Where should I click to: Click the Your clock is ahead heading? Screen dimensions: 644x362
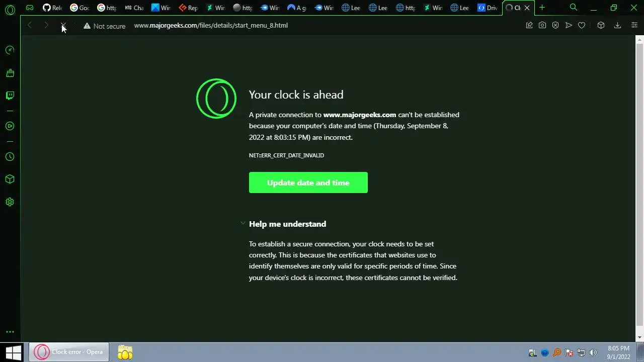point(296,95)
